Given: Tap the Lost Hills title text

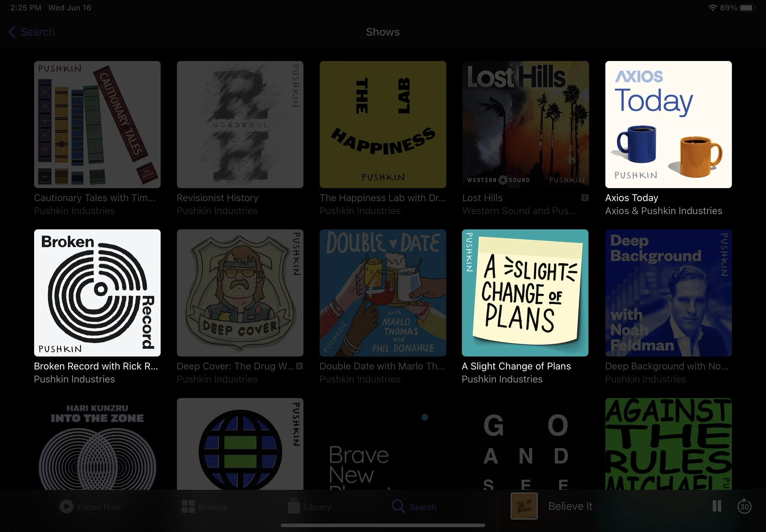Looking at the screenshot, I should tap(482, 198).
